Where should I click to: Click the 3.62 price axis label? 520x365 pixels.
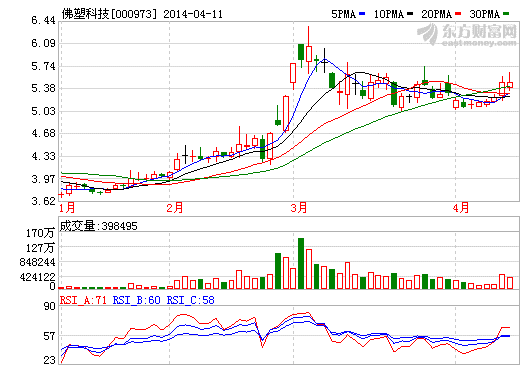[x=43, y=201]
